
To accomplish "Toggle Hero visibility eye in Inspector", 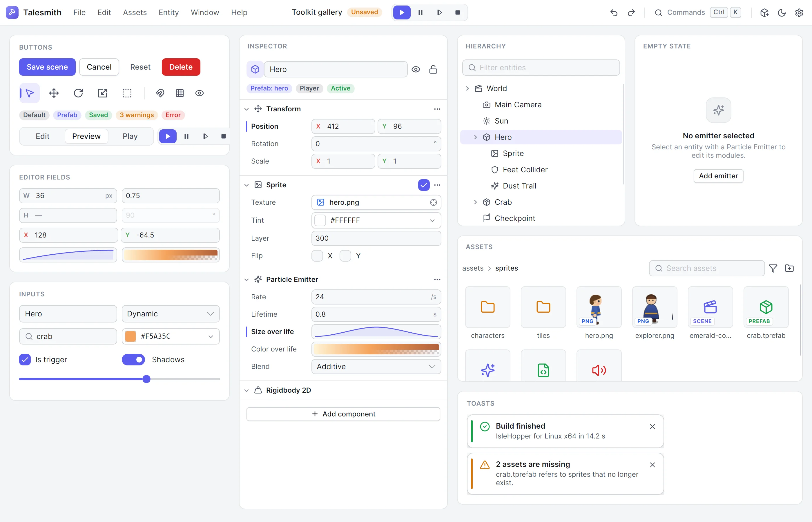I will pyautogui.click(x=416, y=70).
